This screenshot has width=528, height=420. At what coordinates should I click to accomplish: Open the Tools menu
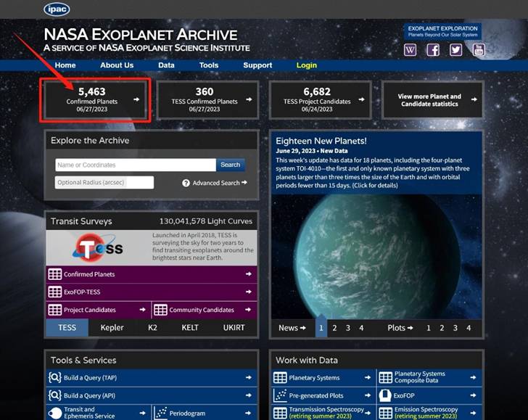[209, 65]
